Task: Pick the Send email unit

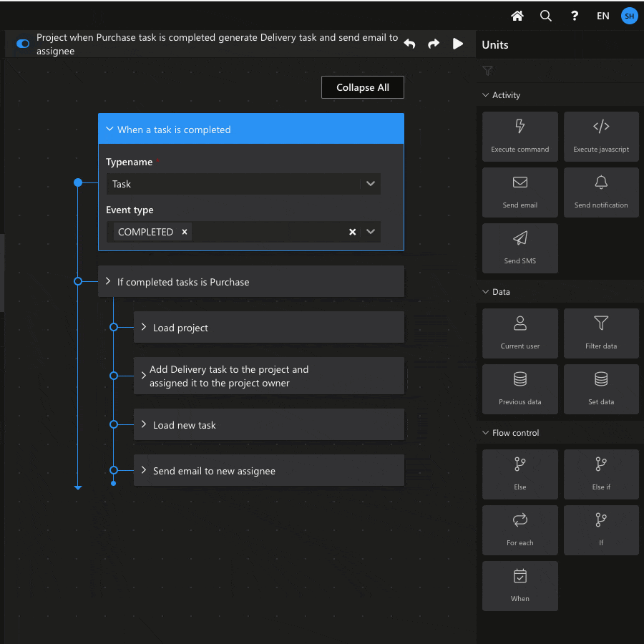Action: pyautogui.click(x=520, y=191)
